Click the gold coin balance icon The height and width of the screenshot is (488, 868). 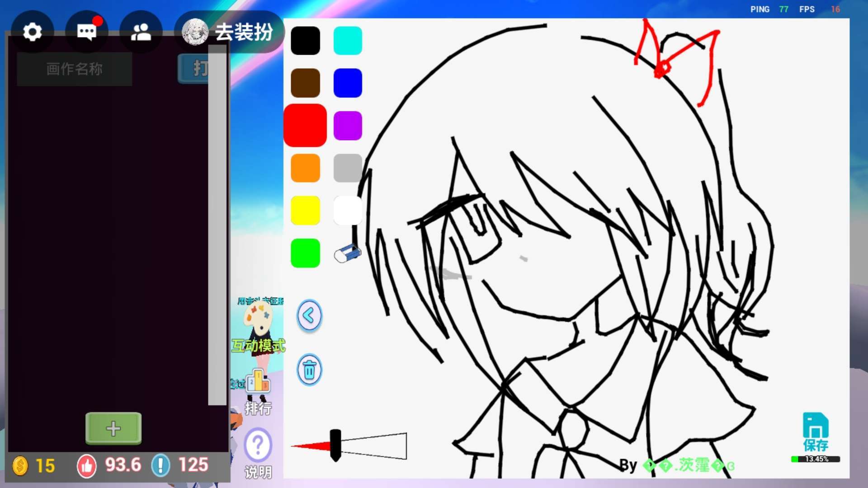coord(20,466)
